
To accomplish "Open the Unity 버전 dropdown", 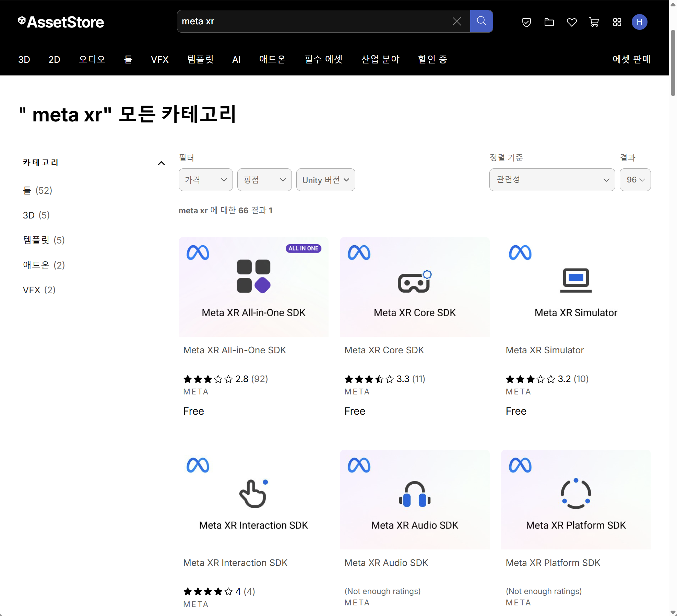I will point(325,180).
